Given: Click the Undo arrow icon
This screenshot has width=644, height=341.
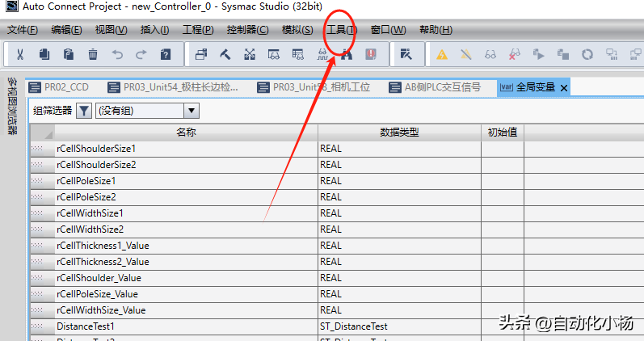Looking at the screenshot, I should (117, 55).
